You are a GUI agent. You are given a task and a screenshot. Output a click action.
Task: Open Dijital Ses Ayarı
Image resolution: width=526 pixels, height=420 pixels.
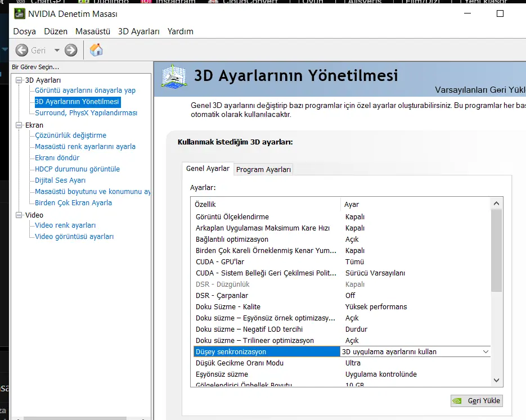point(60,180)
